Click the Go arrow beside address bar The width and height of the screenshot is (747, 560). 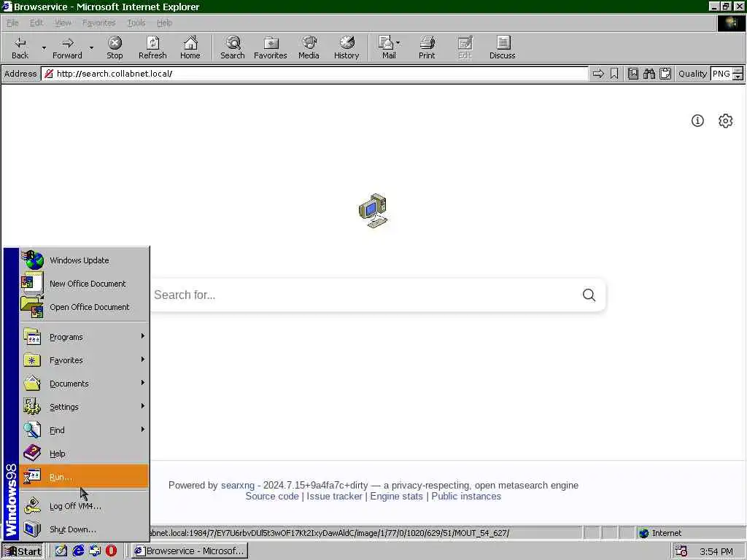[598, 74]
